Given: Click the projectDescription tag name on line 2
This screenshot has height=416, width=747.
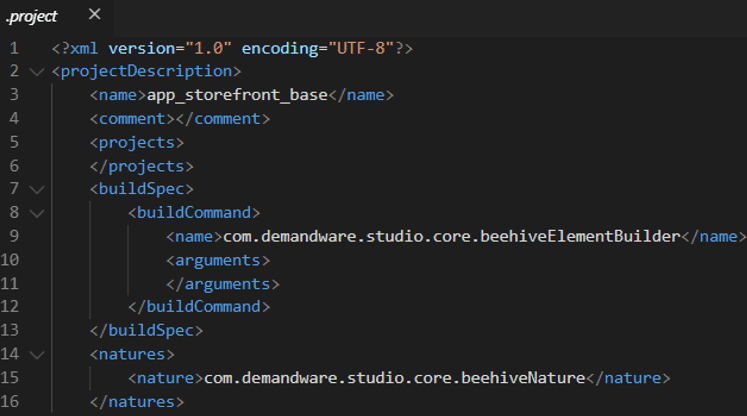Looking at the screenshot, I should 146,71.
